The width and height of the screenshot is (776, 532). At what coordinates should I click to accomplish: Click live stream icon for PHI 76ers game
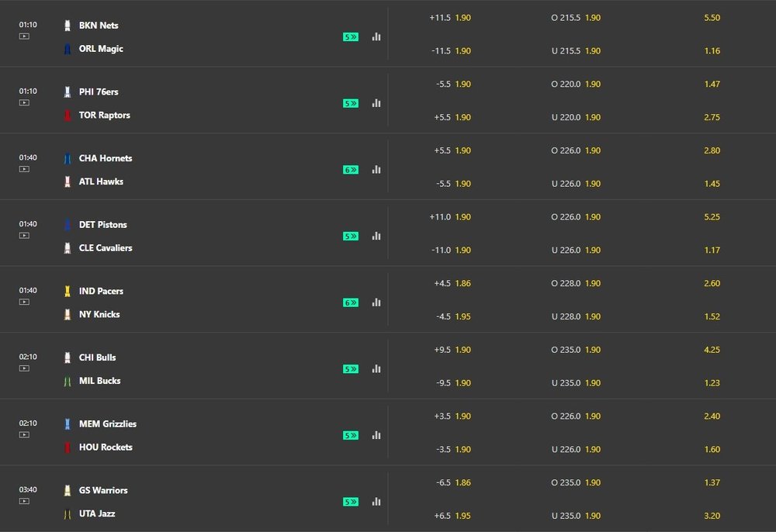coord(24,103)
